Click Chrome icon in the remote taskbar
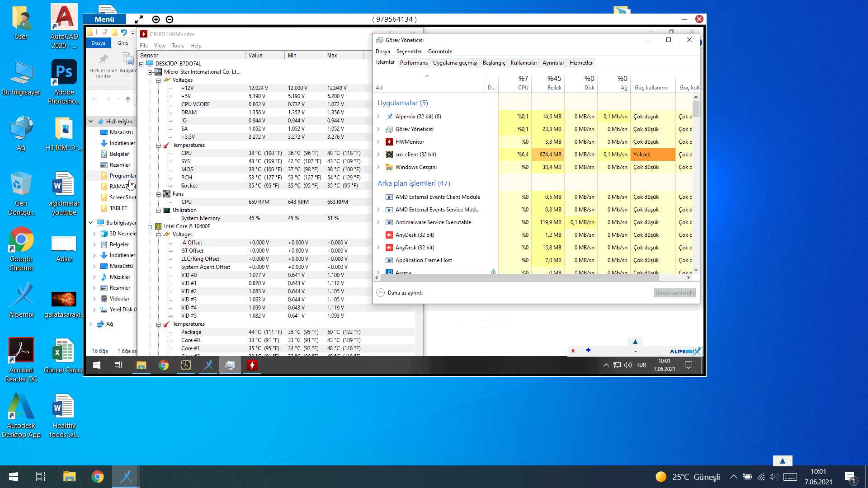This screenshot has height=488, width=868. coord(164,365)
